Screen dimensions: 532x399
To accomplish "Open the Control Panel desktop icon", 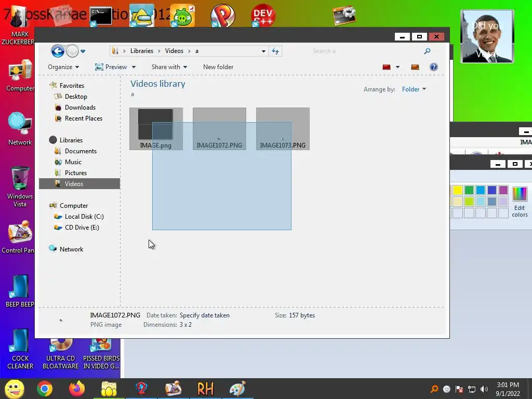I will pyautogui.click(x=19, y=237).
